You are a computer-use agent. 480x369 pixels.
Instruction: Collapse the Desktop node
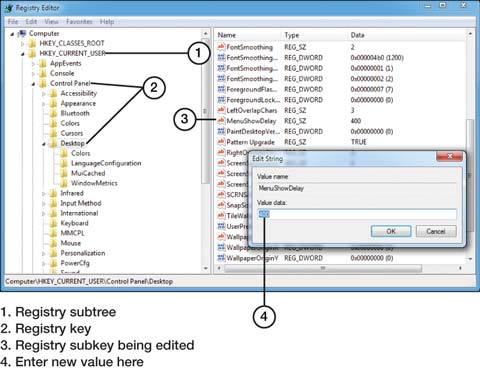click(44, 144)
